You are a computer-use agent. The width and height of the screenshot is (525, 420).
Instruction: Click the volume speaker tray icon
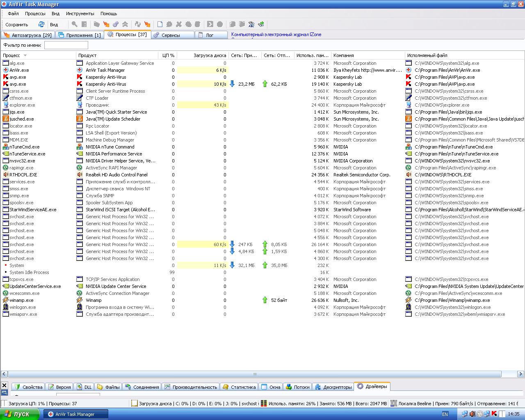[472, 414]
